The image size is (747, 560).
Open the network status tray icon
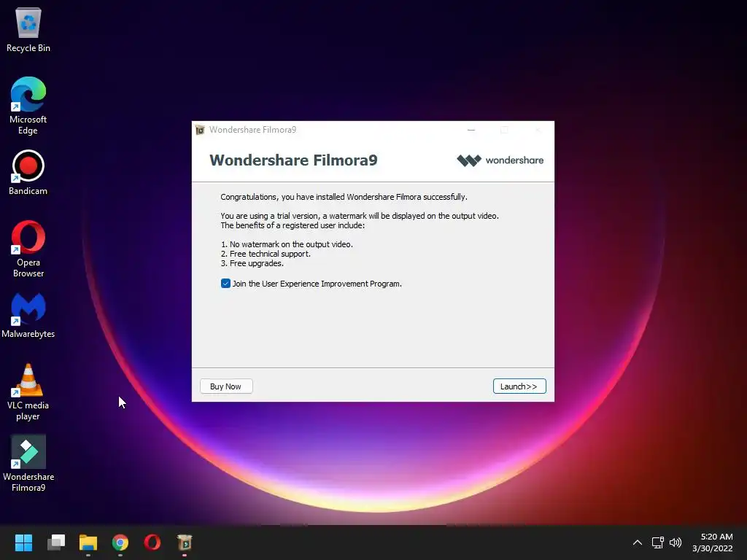[x=658, y=542]
